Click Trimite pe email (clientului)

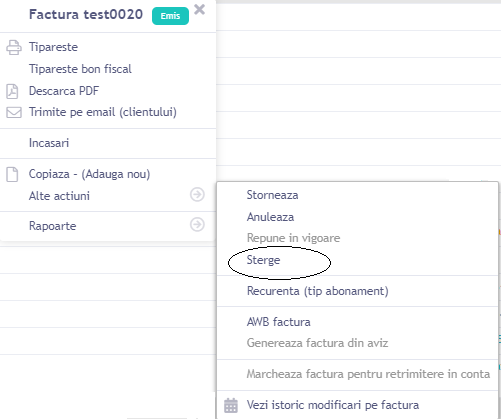(x=103, y=112)
